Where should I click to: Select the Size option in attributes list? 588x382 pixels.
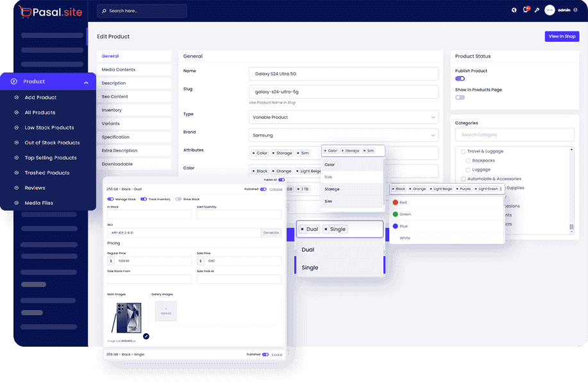tap(353, 177)
